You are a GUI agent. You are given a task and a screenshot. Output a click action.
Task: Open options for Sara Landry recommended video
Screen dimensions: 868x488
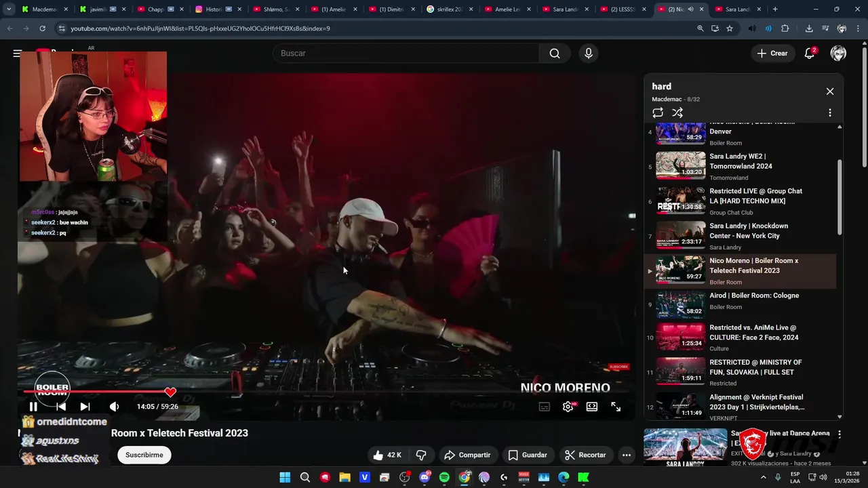pos(839,434)
